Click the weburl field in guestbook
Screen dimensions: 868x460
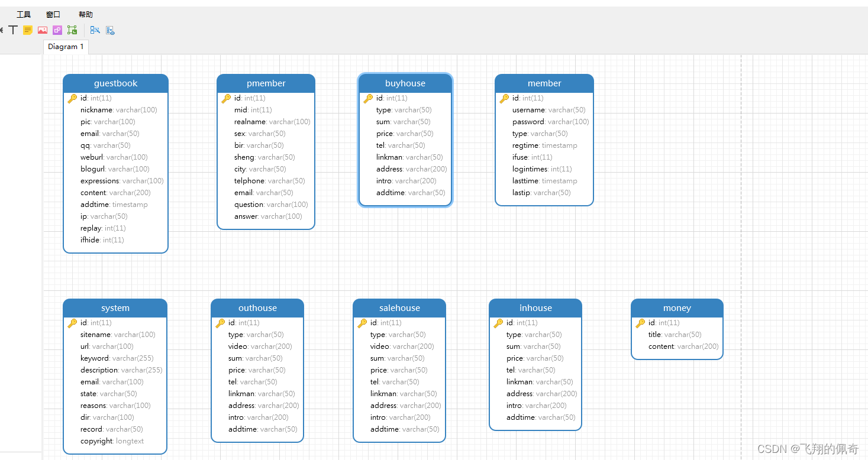(115, 157)
